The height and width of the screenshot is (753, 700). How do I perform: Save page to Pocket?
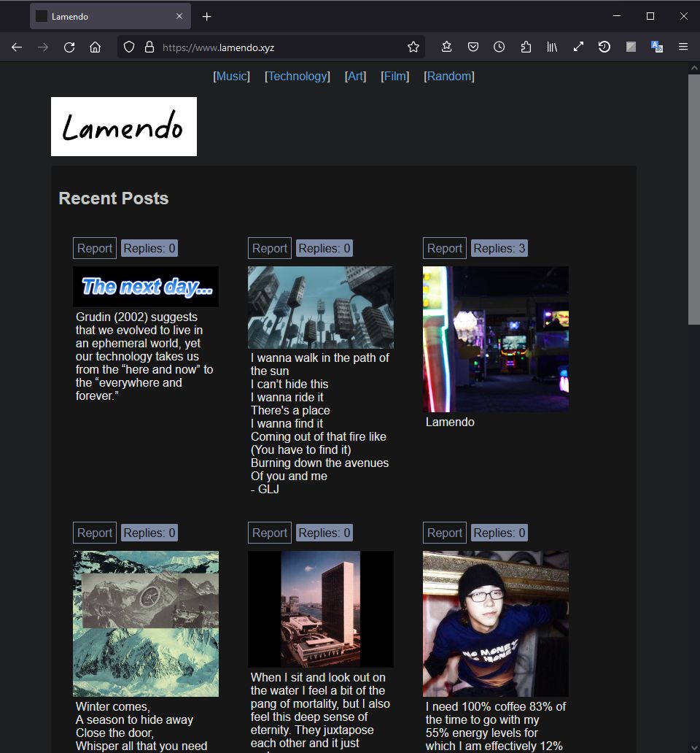[473, 47]
